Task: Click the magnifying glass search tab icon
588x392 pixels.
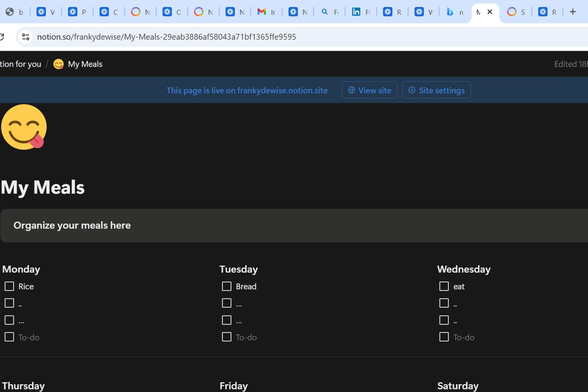Action: (x=325, y=12)
